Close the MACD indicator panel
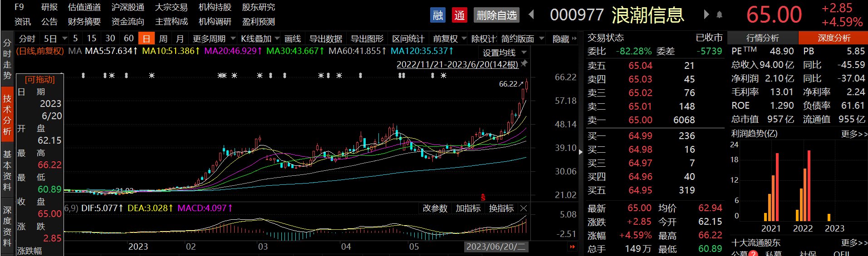 point(524,208)
